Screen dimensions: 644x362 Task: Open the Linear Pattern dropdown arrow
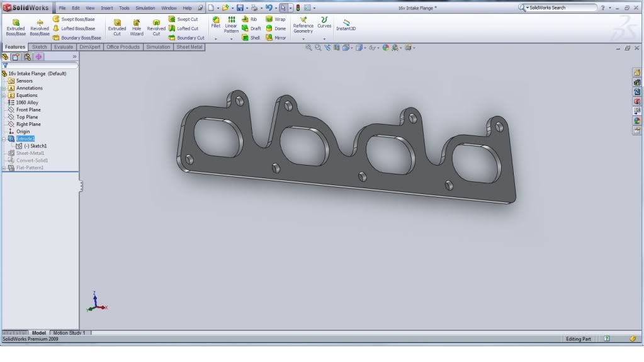coord(231,39)
